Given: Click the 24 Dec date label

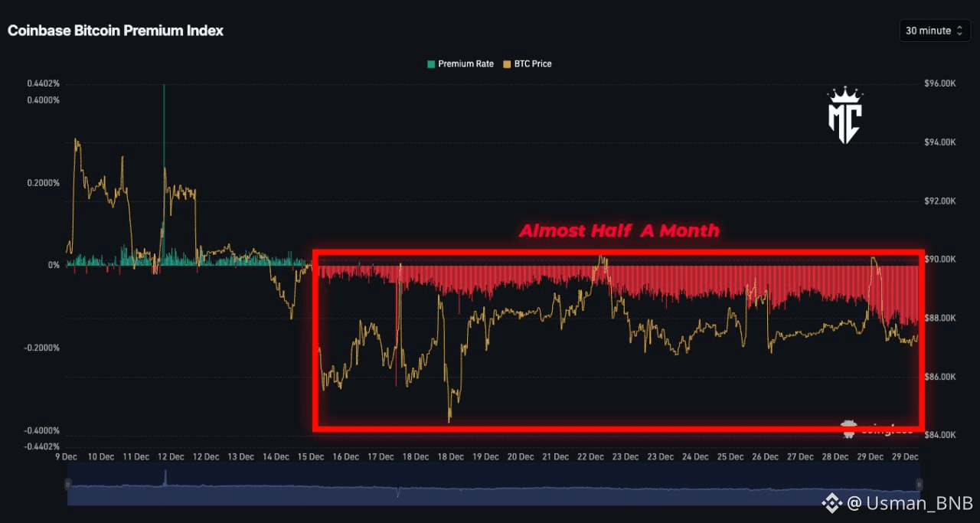Looking at the screenshot, I should (x=695, y=456).
